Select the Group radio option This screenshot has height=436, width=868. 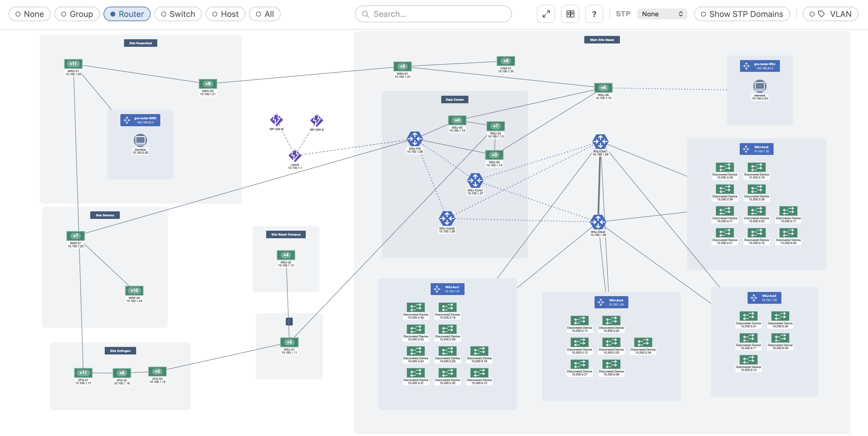(x=77, y=14)
